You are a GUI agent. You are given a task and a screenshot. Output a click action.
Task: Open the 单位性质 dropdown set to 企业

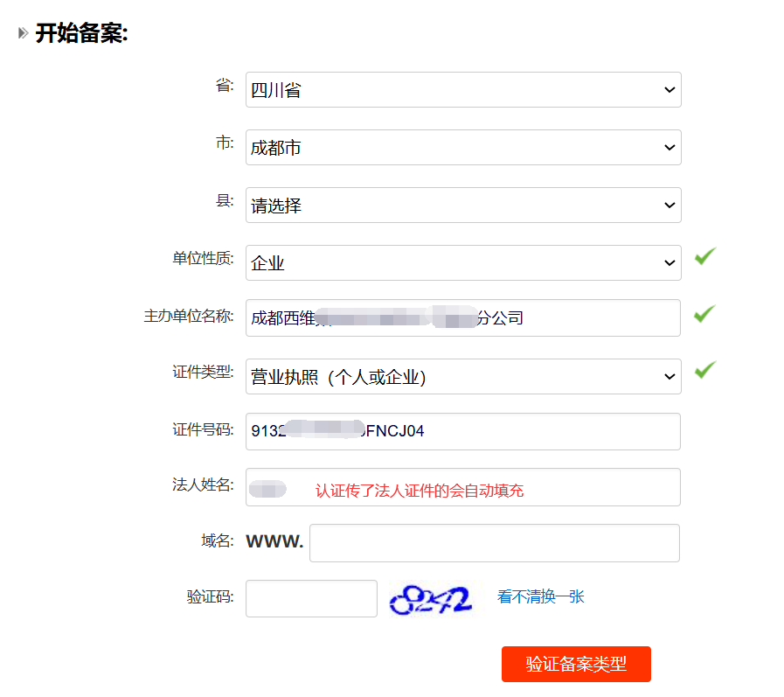462,263
